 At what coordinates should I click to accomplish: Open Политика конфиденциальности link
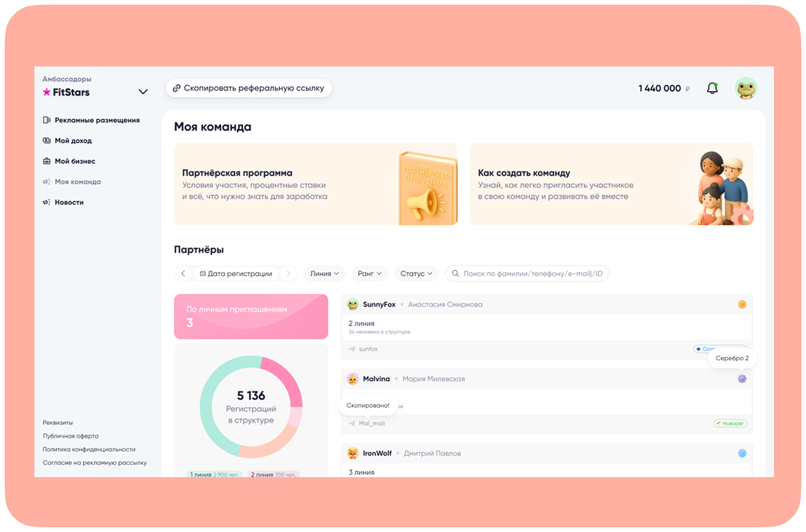tap(89, 449)
